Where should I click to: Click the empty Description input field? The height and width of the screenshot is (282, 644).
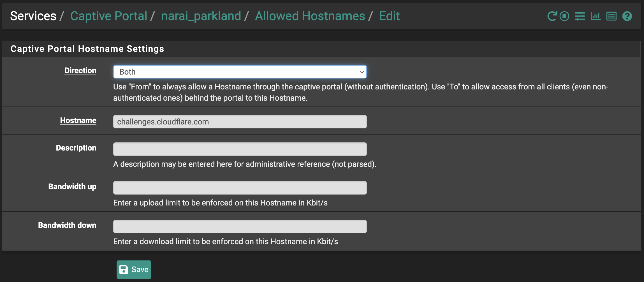point(239,149)
